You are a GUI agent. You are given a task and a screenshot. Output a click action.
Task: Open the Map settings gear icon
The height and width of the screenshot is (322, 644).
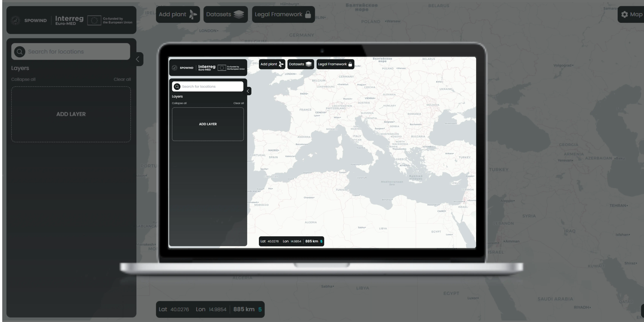click(x=625, y=15)
